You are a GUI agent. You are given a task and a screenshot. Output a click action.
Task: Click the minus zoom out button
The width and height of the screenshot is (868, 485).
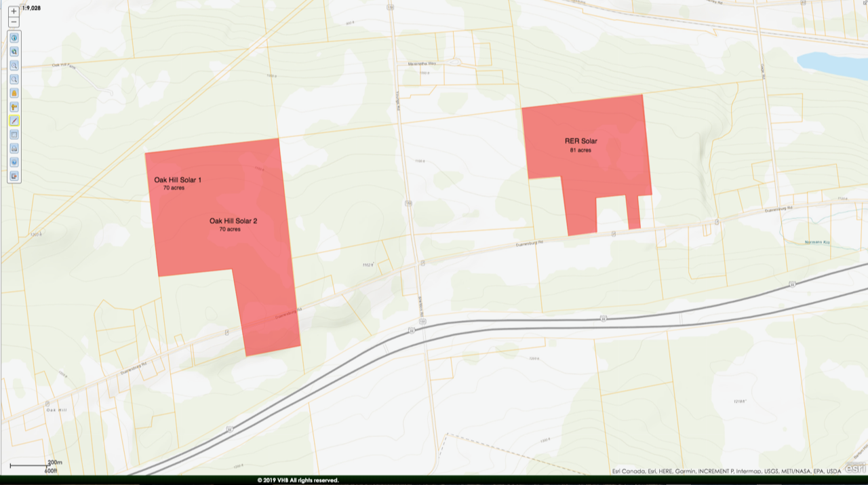point(14,22)
